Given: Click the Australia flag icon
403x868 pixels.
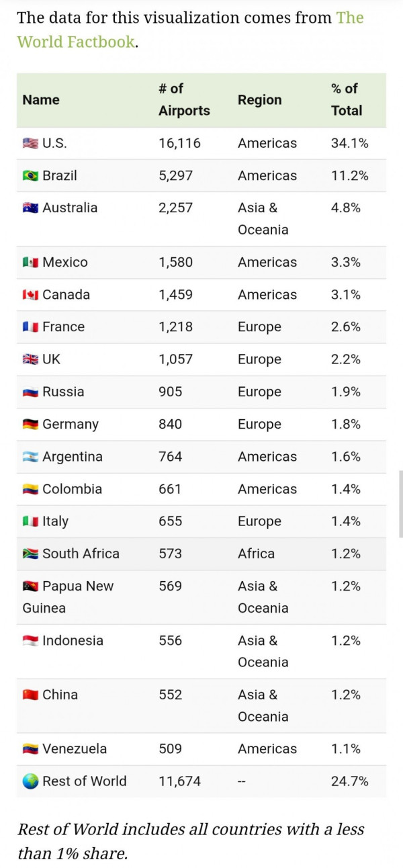Looking at the screenshot, I should tap(30, 208).
